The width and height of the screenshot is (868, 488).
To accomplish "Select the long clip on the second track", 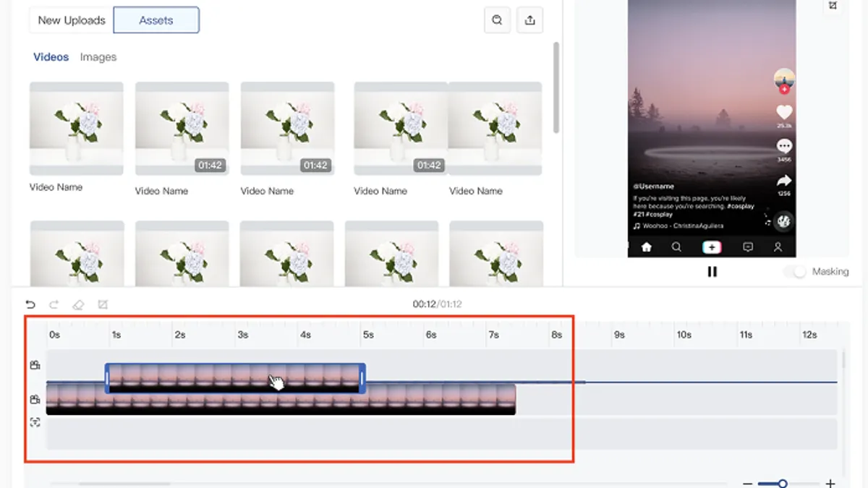I will (x=281, y=400).
